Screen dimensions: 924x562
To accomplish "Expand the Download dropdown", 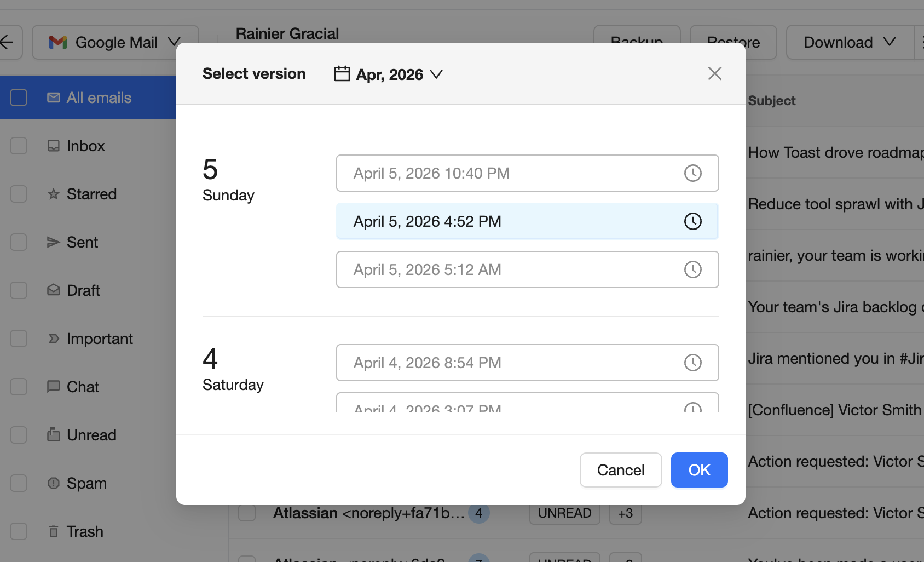I will tap(850, 42).
